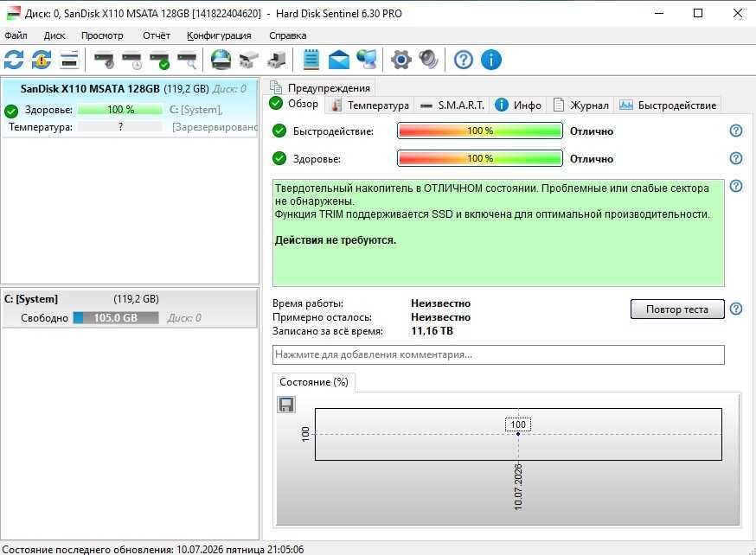This screenshot has height=555, width=756.
Task: Switch to the Инфо tab
Action: 518,105
